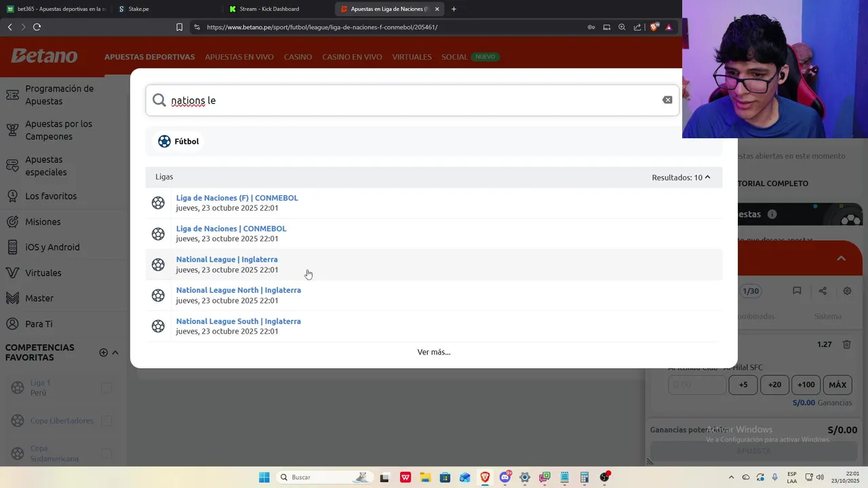Open Windows Start menu
The image size is (868, 488).
coord(264,477)
